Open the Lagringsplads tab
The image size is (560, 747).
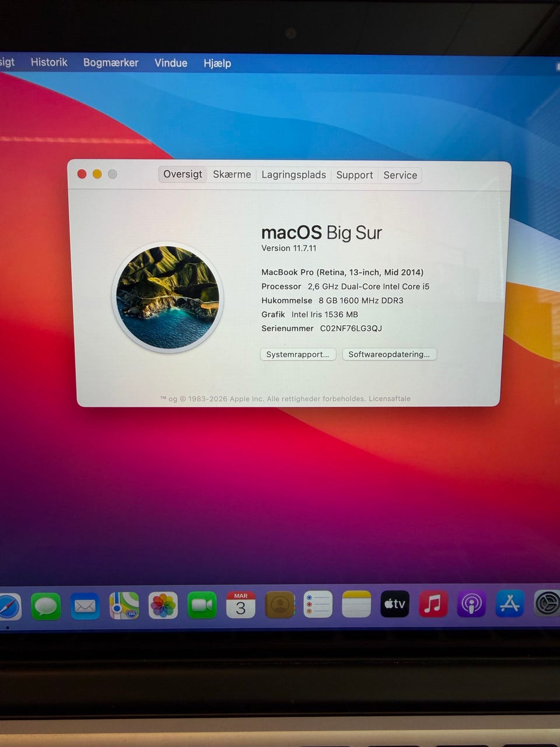293,174
